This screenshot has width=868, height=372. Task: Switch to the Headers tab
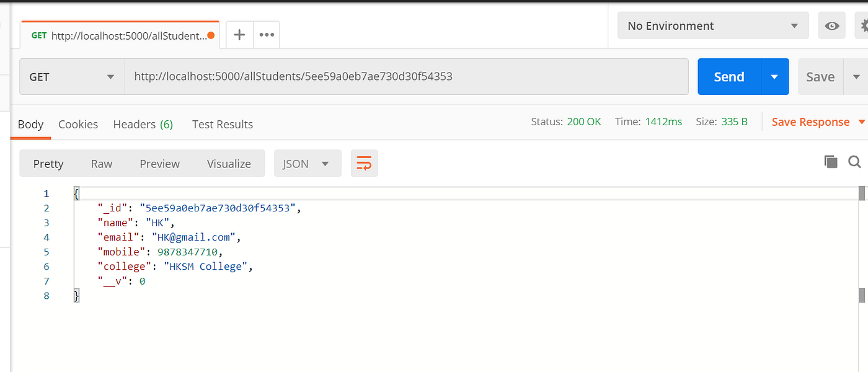coord(143,124)
